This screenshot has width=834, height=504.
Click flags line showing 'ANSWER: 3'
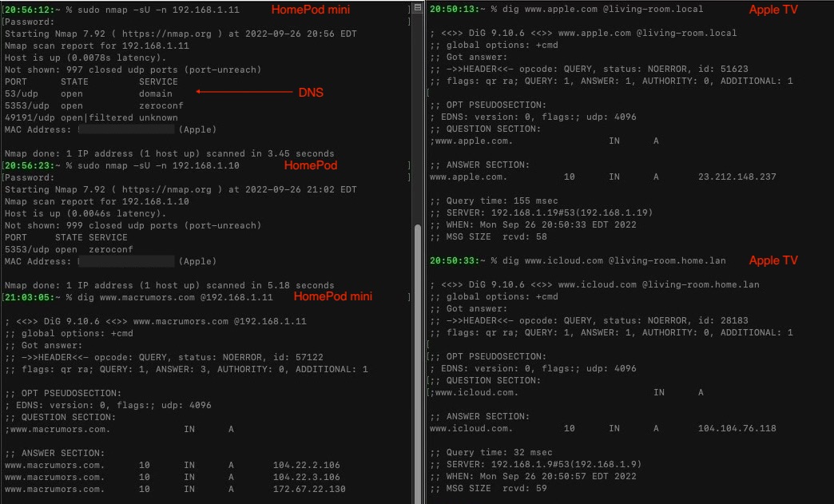pyautogui.click(x=186, y=369)
